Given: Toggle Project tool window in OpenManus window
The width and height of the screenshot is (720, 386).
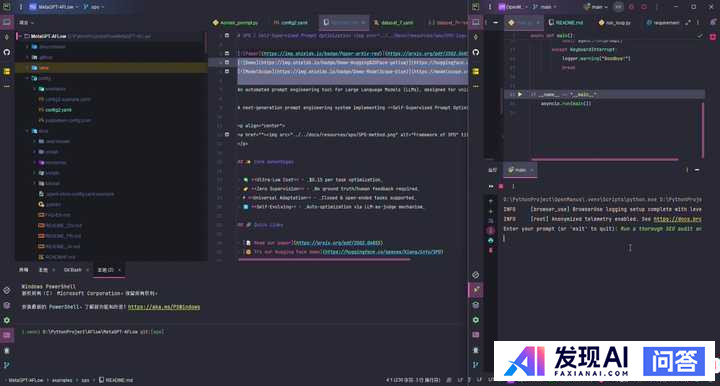Looking at the screenshot, I should (476, 22).
